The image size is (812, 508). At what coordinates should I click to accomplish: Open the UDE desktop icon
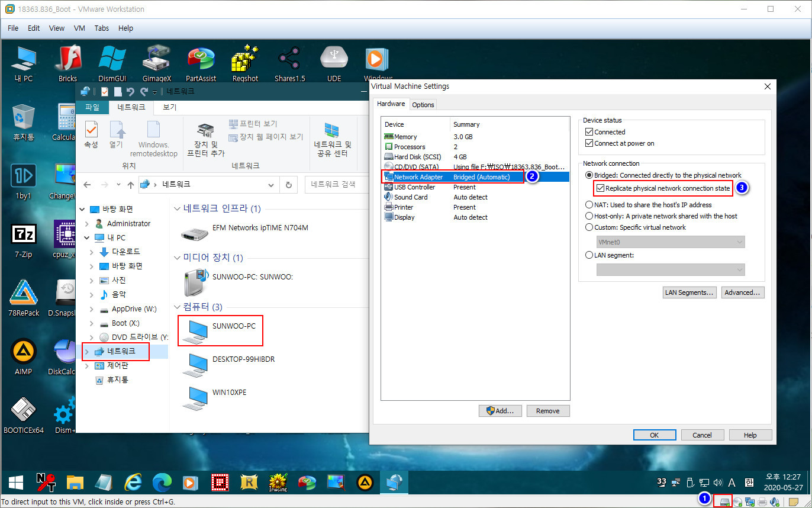(x=334, y=63)
